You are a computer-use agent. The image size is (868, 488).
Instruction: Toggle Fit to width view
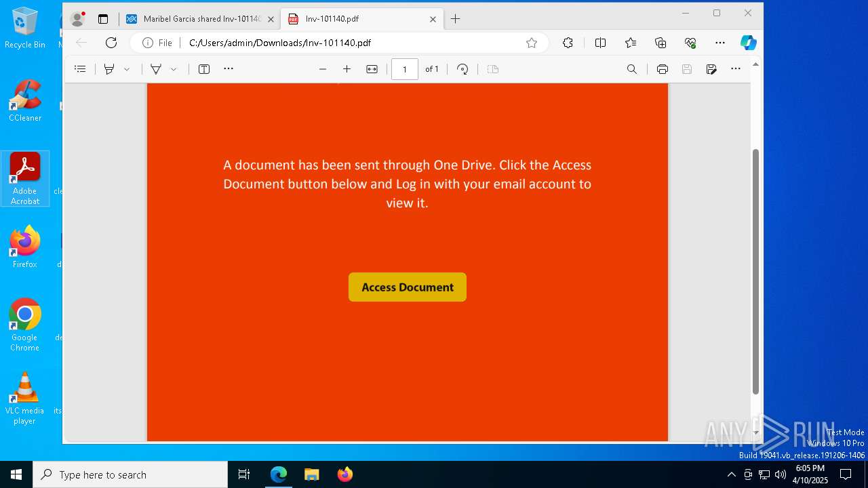point(372,69)
